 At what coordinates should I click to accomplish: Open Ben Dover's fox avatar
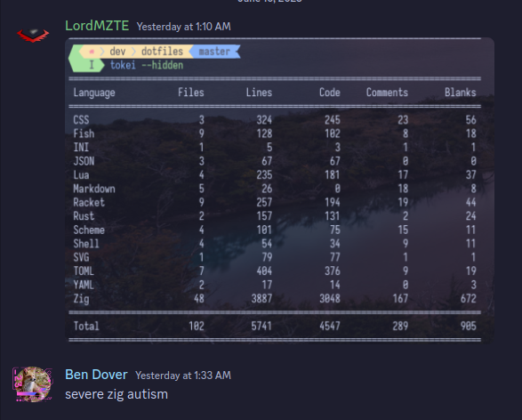33,384
